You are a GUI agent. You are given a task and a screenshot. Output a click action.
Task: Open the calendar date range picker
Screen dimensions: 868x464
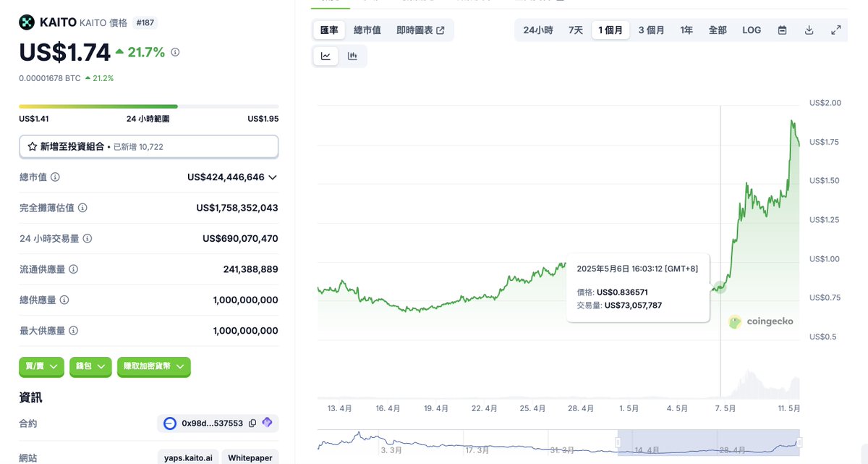782,30
